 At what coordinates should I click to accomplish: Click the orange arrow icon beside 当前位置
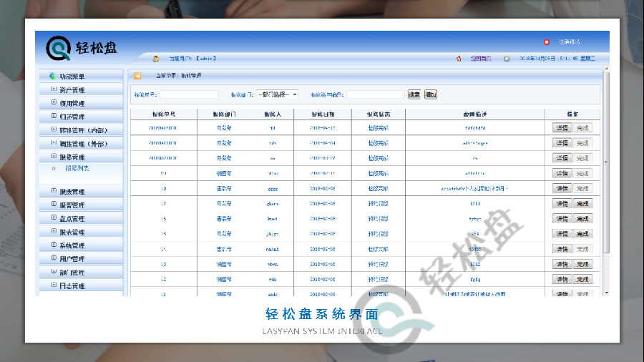[x=137, y=76]
